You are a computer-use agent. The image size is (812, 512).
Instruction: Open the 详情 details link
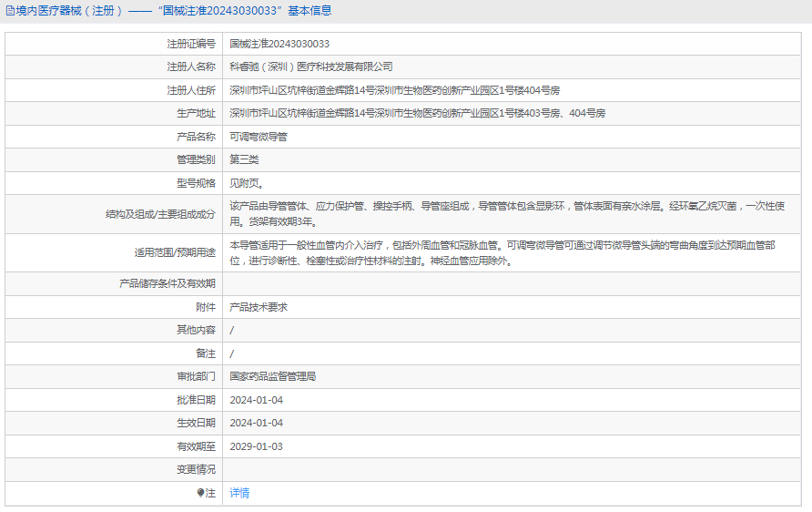(239, 493)
